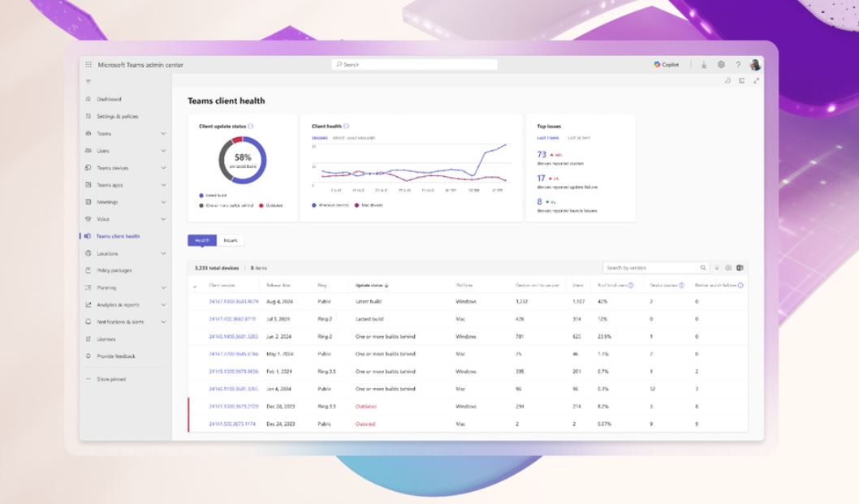Open the app launcher waffle icon
The width and height of the screenshot is (859, 504).
pos(88,65)
